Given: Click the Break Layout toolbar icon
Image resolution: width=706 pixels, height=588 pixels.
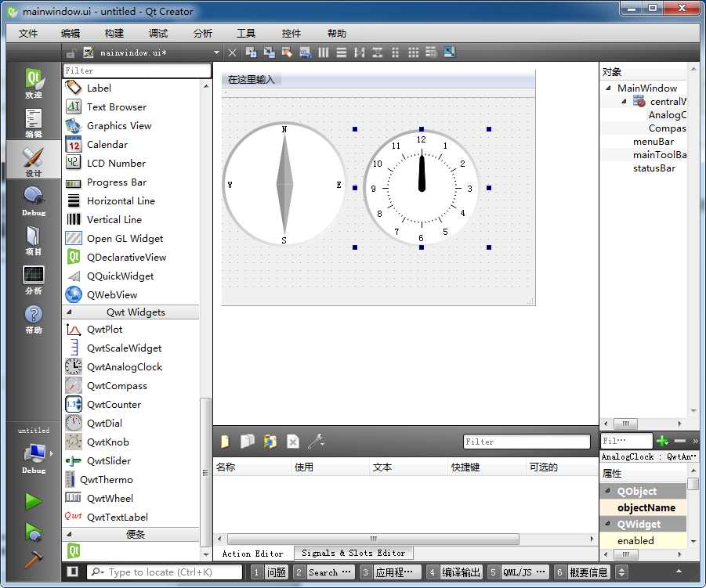Looking at the screenshot, I should point(431,52).
